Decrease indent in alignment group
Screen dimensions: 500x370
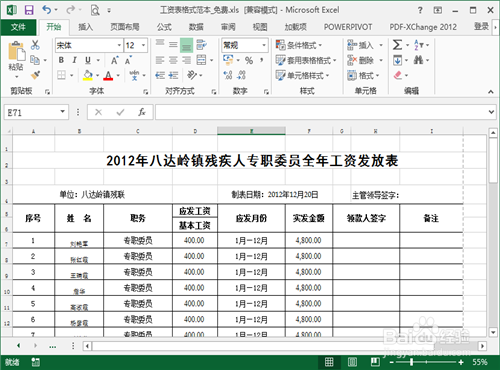pos(160,75)
